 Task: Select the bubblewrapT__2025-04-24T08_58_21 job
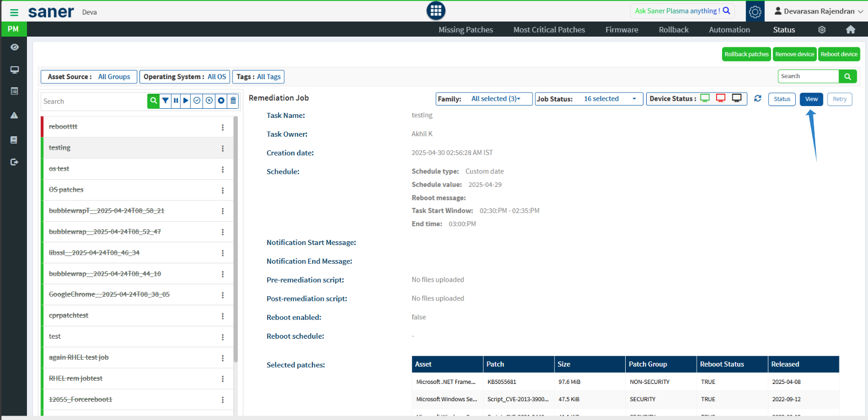click(x=137, y=211)
